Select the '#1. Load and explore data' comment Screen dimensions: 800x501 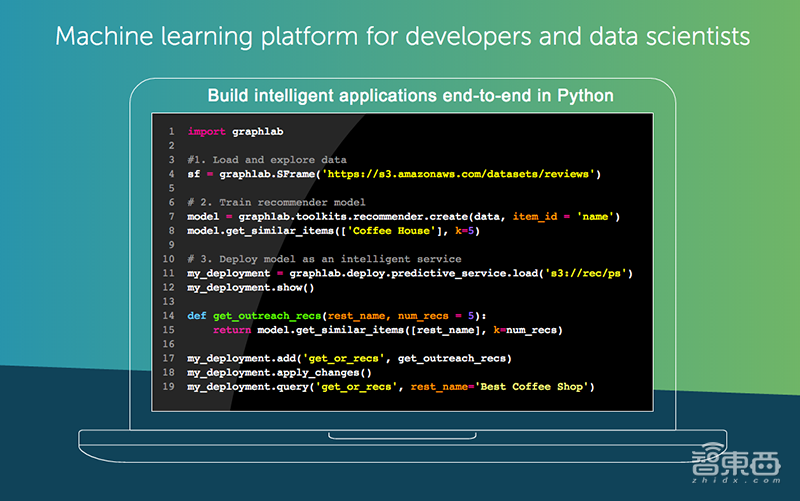point(267,160)
